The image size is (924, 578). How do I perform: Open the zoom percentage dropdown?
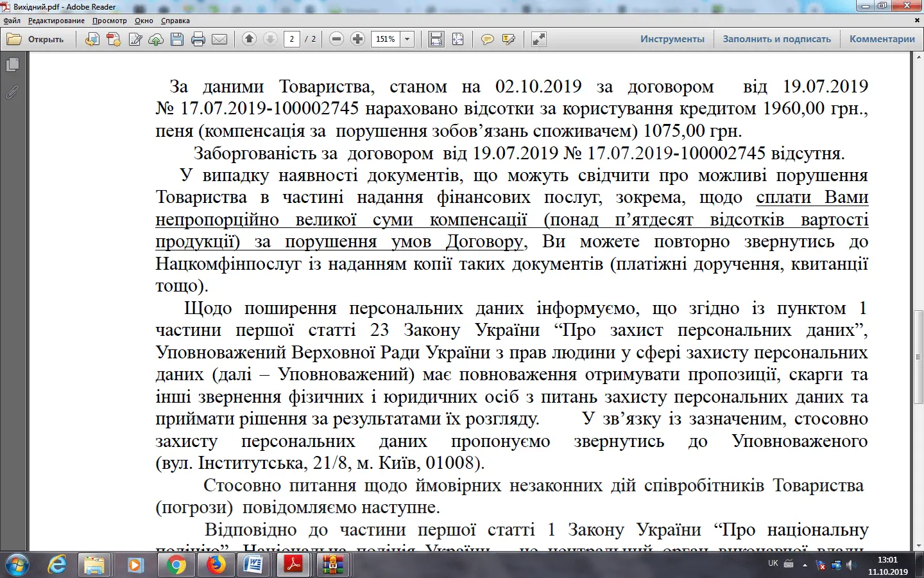click(406, 39)
